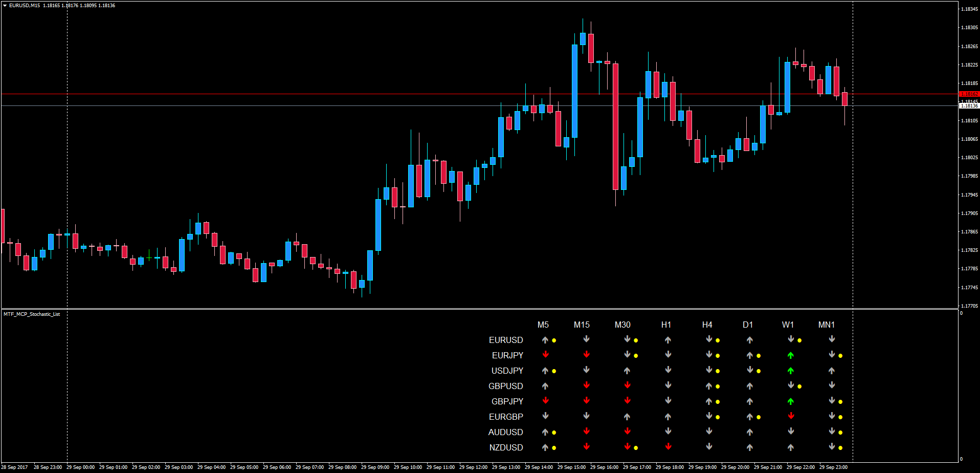The image size is (980, 473).
Task: Click the USDJPY row label
Action: click(507, 371)
